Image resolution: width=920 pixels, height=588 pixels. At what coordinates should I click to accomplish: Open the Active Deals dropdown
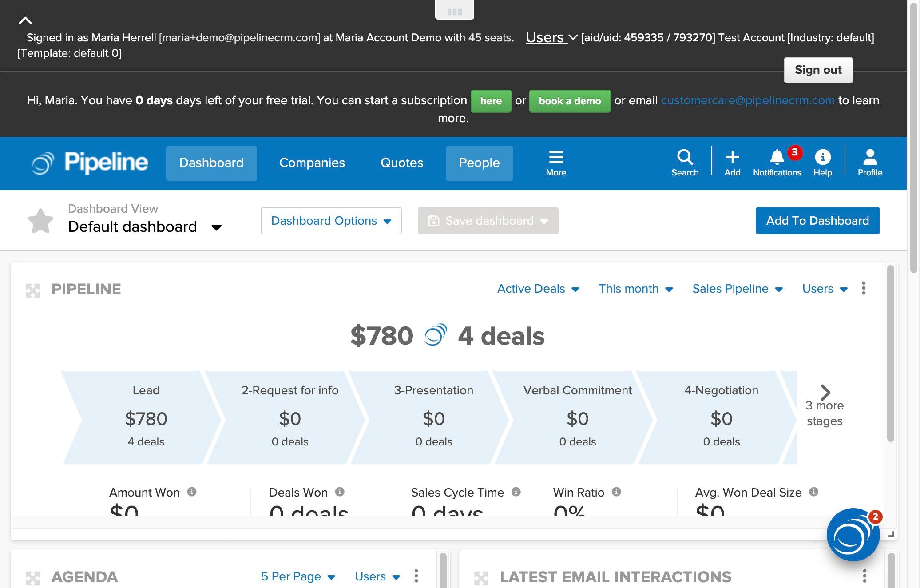[x=538, y=289]
